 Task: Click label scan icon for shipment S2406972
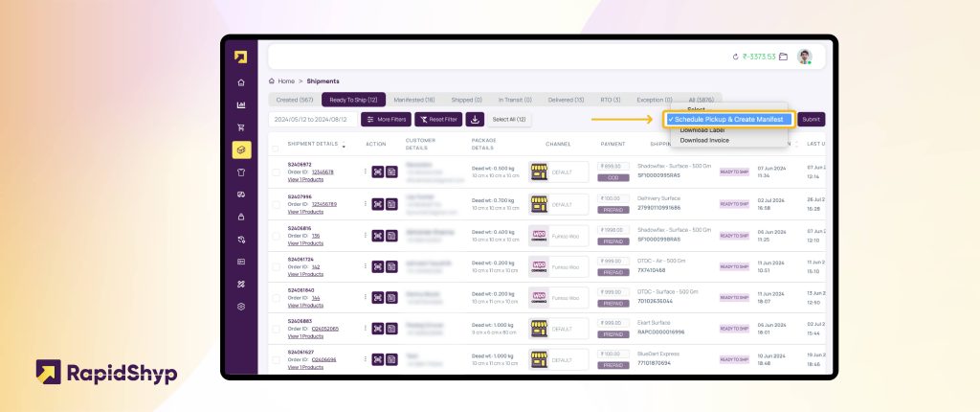377,172
